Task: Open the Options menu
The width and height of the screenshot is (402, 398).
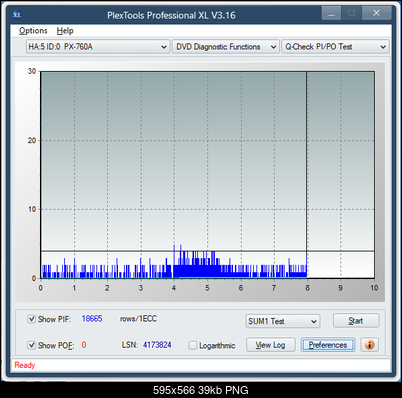Action: tap(33, 31)
